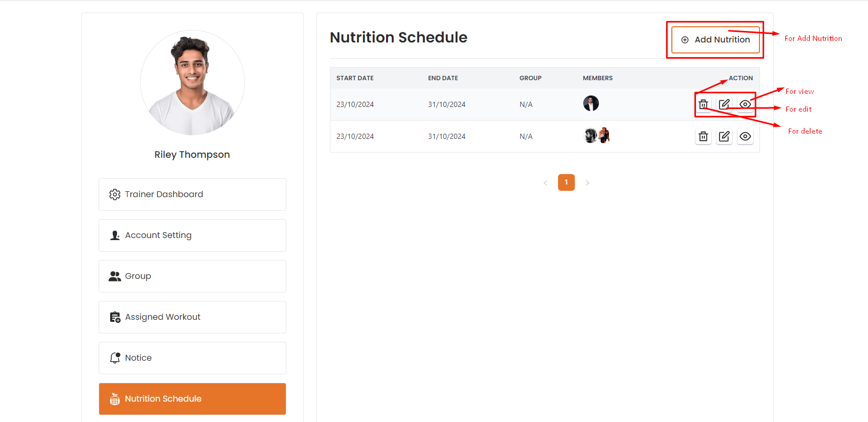
Task: Click the second row's member avatars
Action: point(597,136)
